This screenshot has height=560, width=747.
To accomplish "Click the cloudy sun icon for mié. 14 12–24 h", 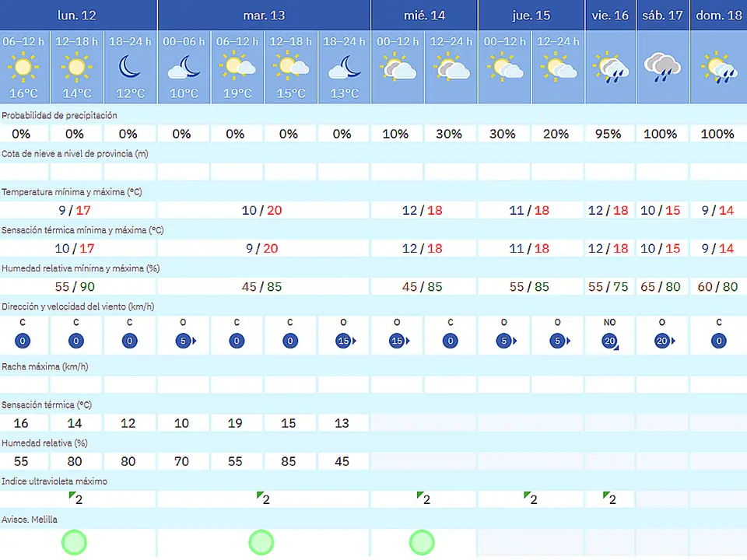I will click(x=451, y=66).
